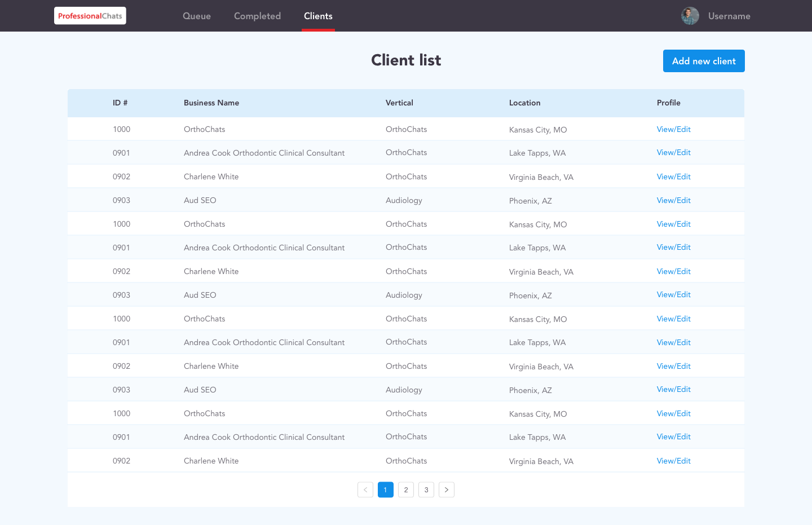Click the Add new client button
Image resolution: width=812 pixels, height=525 pixels.
(x=704, y=61)
